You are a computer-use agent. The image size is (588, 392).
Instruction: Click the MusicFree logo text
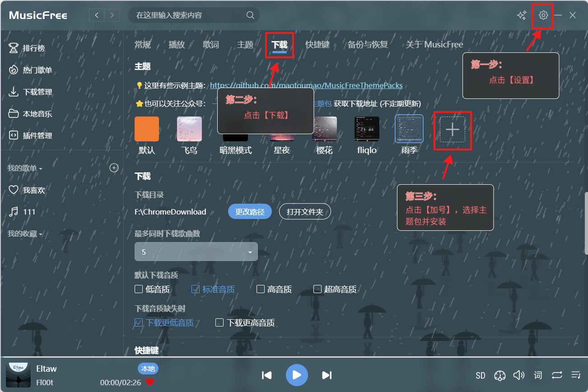[38, 15]
